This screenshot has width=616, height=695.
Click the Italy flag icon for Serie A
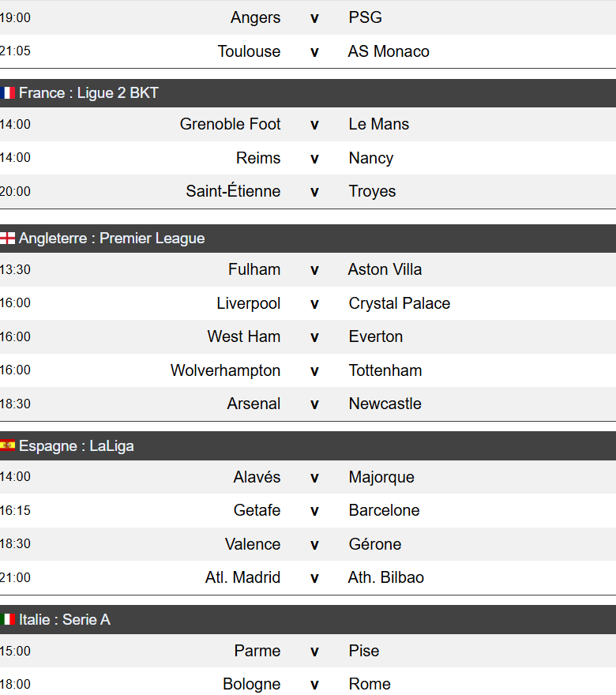[x=8, y=620]
